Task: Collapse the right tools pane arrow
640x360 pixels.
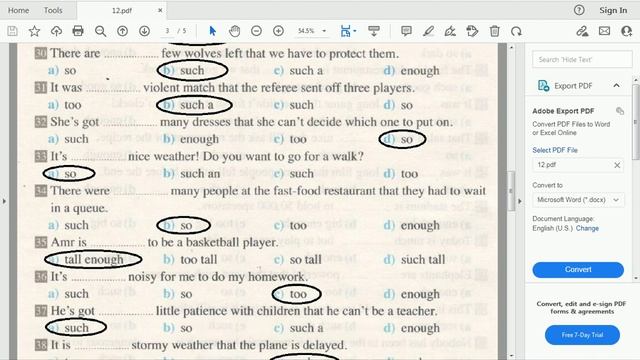Action: (x=520, y=201)
